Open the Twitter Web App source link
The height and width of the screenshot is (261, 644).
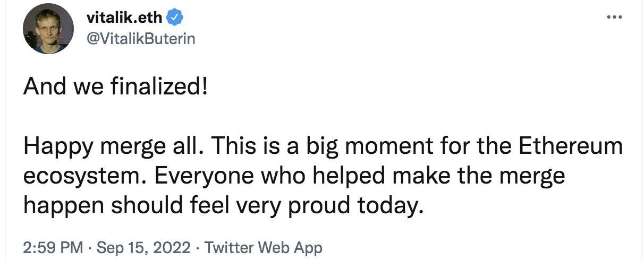click(263, 248)
